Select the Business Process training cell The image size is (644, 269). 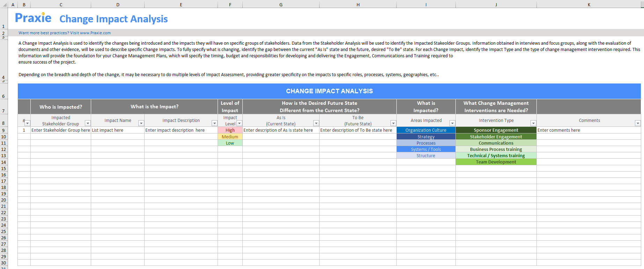tap(496, 149)
